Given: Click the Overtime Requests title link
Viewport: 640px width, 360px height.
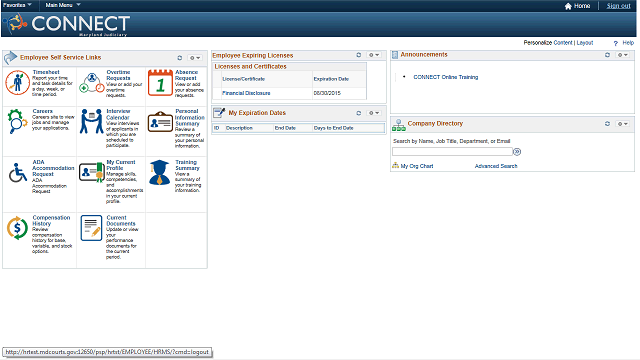Looking at the screenshot, I should (x=118, y=75).
